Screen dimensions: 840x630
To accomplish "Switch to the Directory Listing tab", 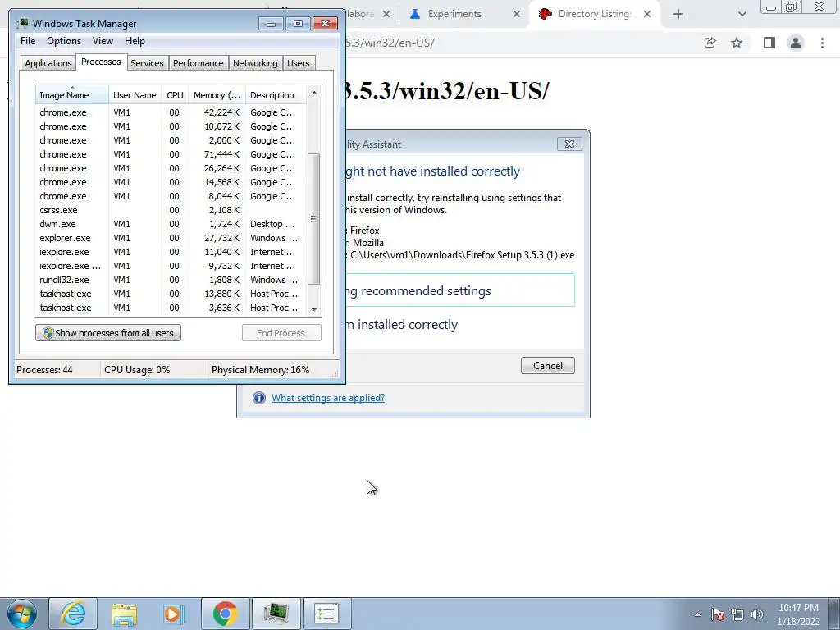I will (594, 14).
